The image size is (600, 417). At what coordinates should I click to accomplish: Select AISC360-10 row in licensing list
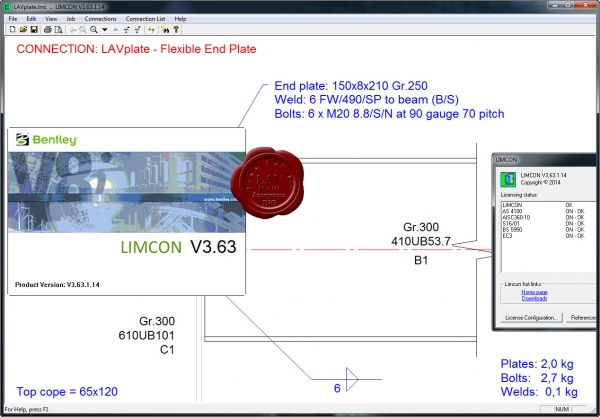(548, 217)
